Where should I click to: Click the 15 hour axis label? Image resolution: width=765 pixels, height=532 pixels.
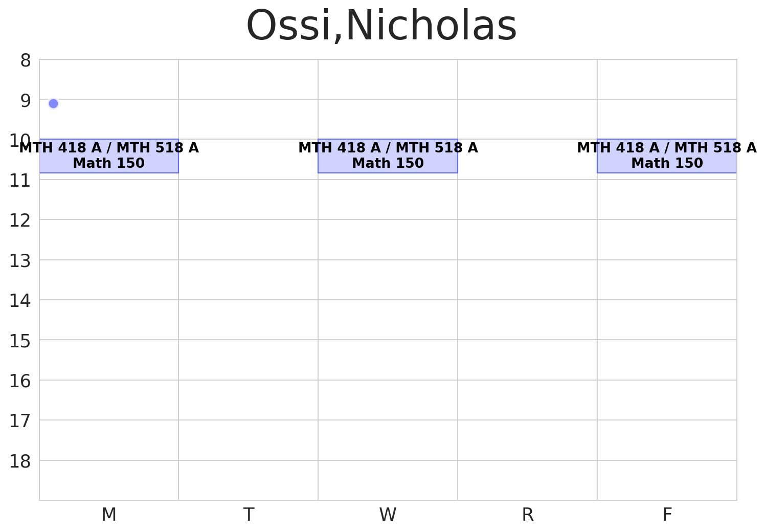click(20, 341)
